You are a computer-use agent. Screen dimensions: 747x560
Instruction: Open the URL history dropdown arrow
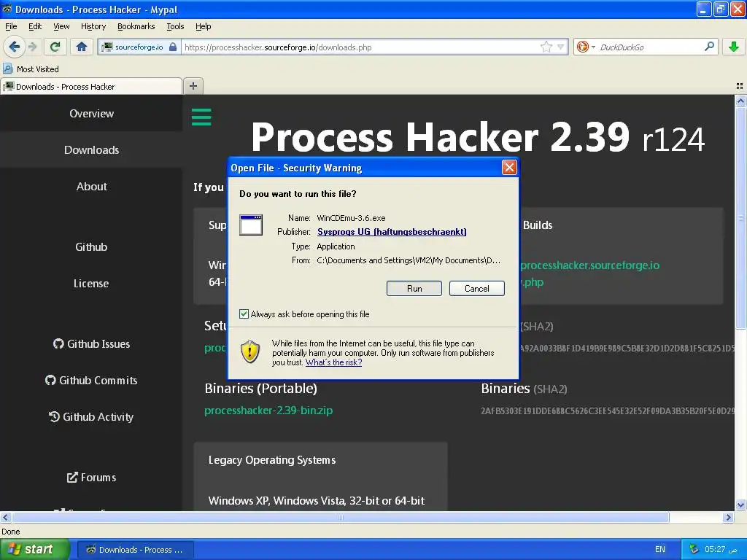[x=561, y=47]
